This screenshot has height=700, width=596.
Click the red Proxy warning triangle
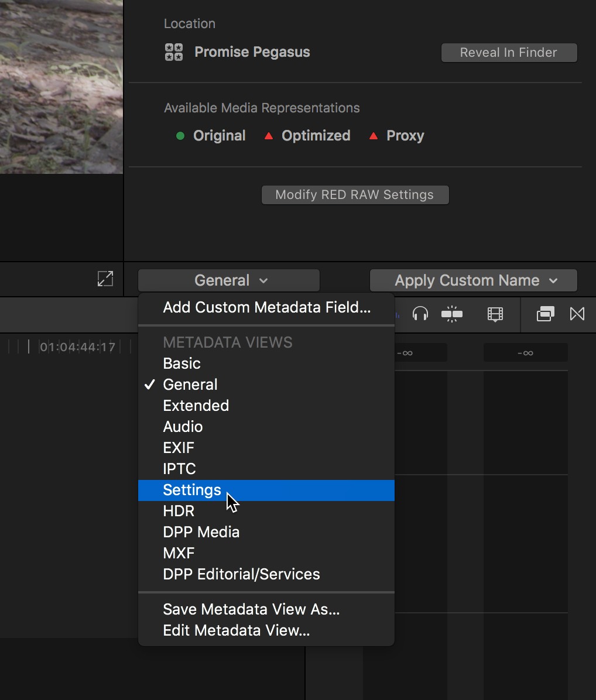(373, 136)
